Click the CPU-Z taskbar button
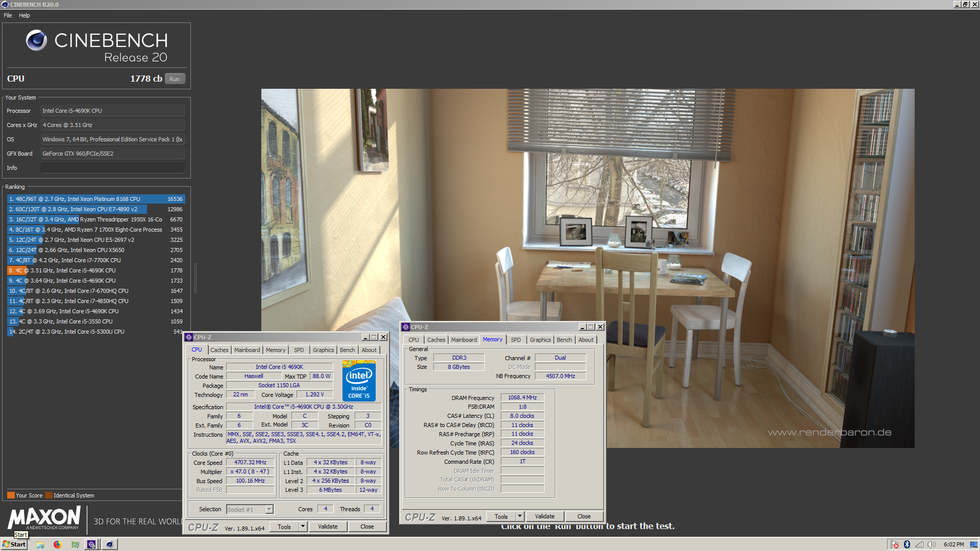 click(91, 544)
